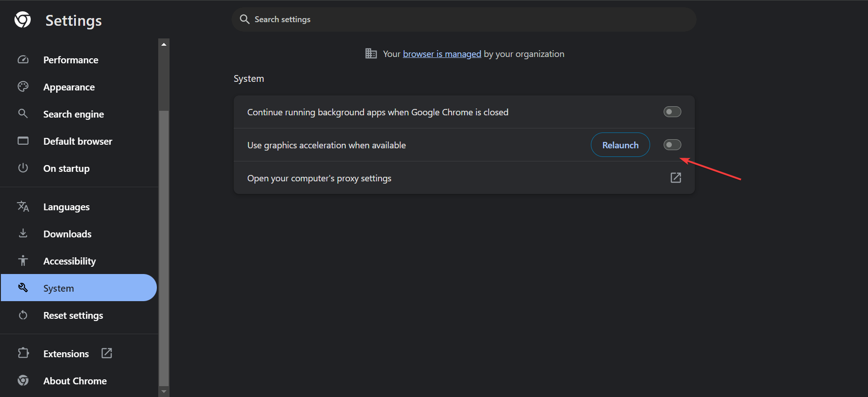Click the About Chrome logo icon
Viewport: 868px width, 397px height.
point(23,380)
